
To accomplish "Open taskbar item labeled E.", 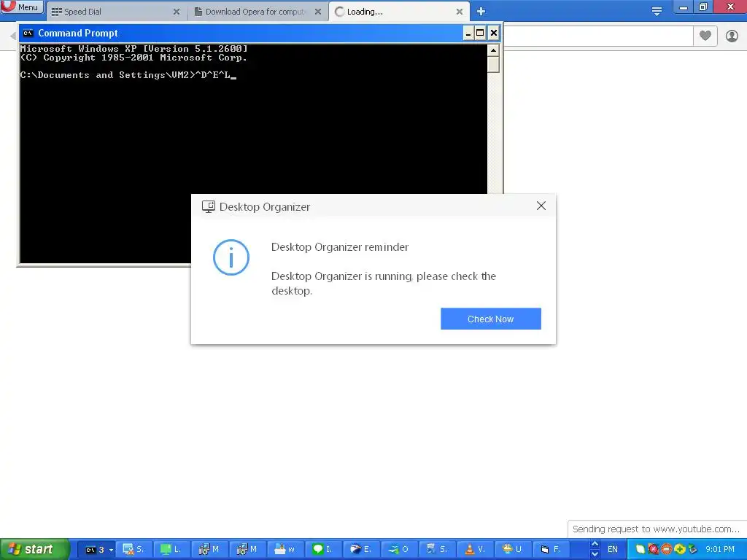I will 361,550.
